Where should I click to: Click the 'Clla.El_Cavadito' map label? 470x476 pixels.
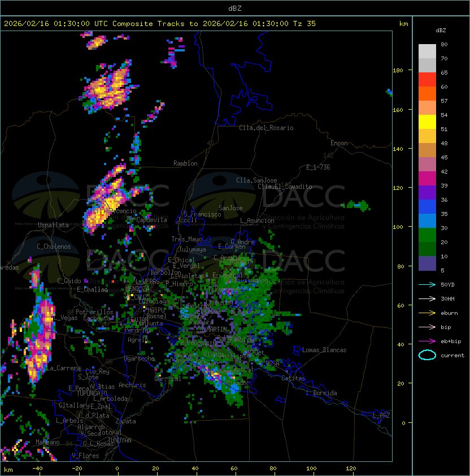coord(285,187)
